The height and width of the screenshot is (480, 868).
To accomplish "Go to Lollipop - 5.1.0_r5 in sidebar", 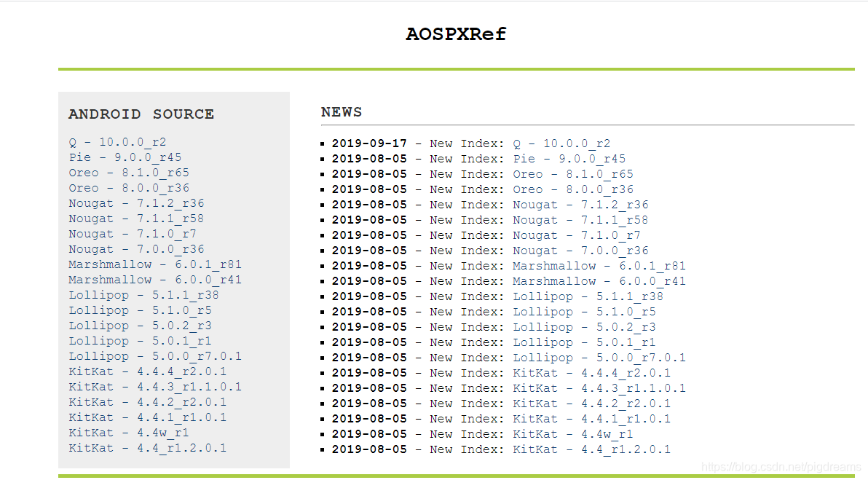I will (x=140, y=310).
